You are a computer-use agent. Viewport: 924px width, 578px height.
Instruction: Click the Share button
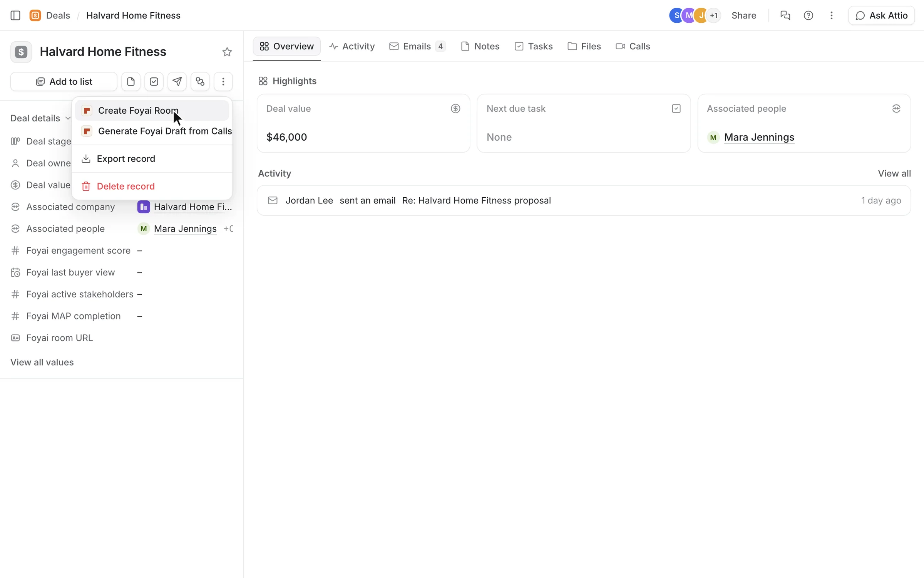coord(744,15)
